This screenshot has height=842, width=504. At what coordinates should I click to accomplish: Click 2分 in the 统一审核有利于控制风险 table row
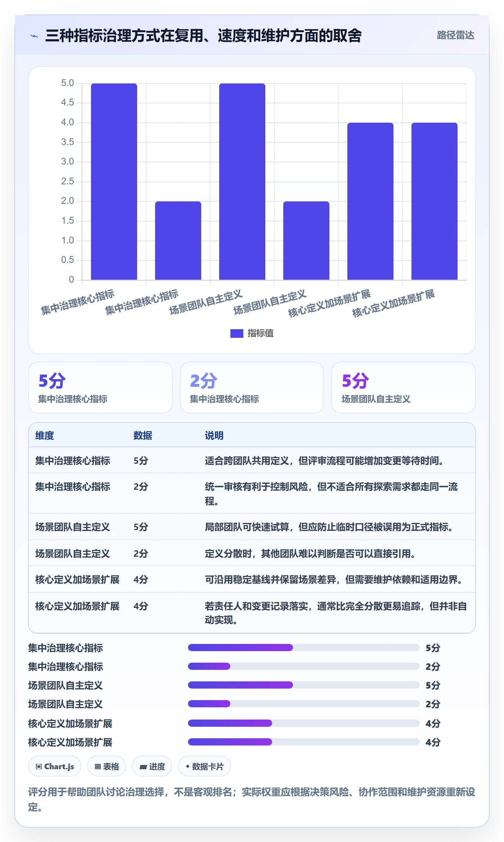point(141,487)
